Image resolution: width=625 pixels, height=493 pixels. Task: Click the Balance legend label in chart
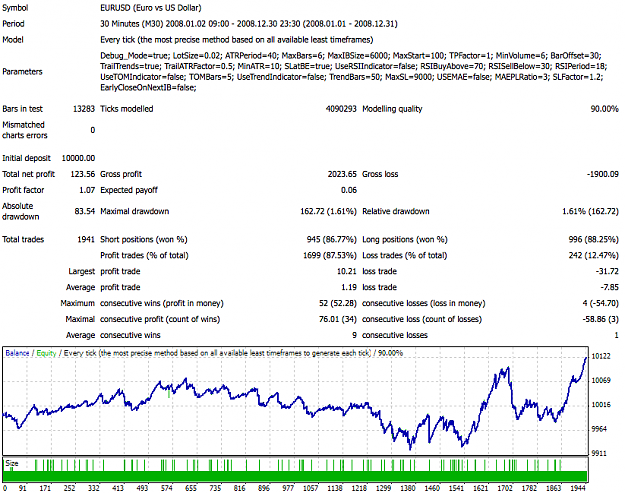coord(17,353)
